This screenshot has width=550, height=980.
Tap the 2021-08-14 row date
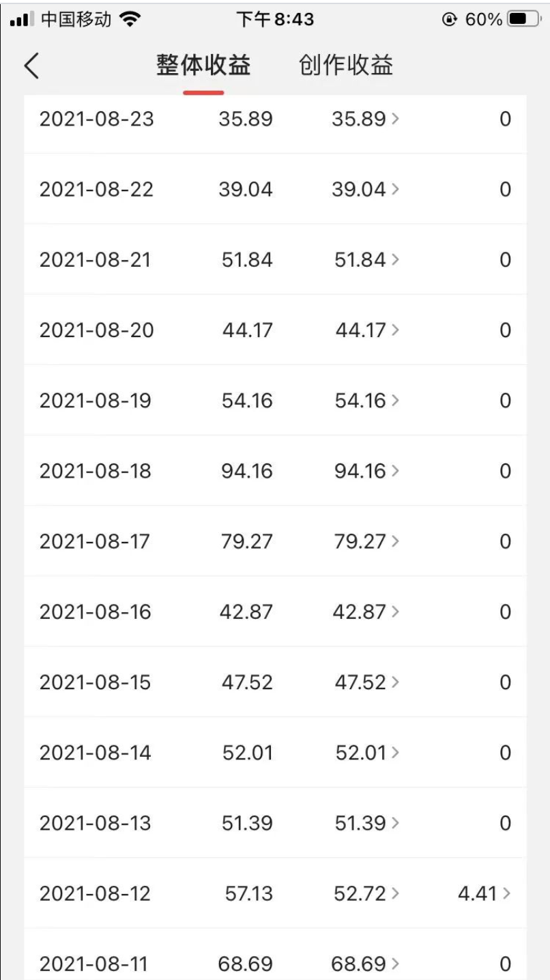(x=96, y=753)
